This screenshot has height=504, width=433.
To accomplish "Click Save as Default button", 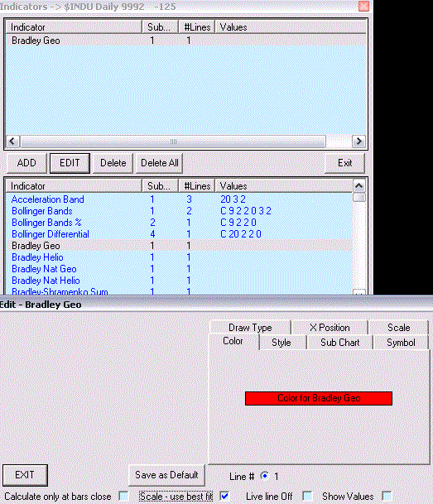I will [x=166, y=475].
